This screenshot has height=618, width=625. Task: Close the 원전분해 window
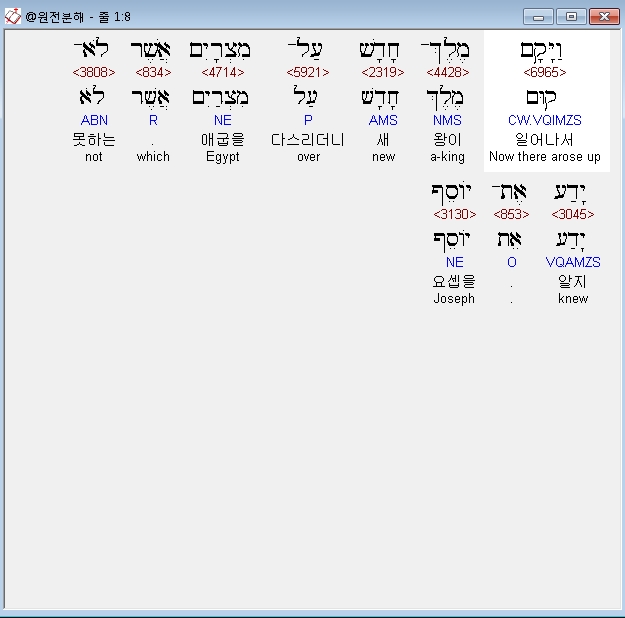tap(604, 17)
